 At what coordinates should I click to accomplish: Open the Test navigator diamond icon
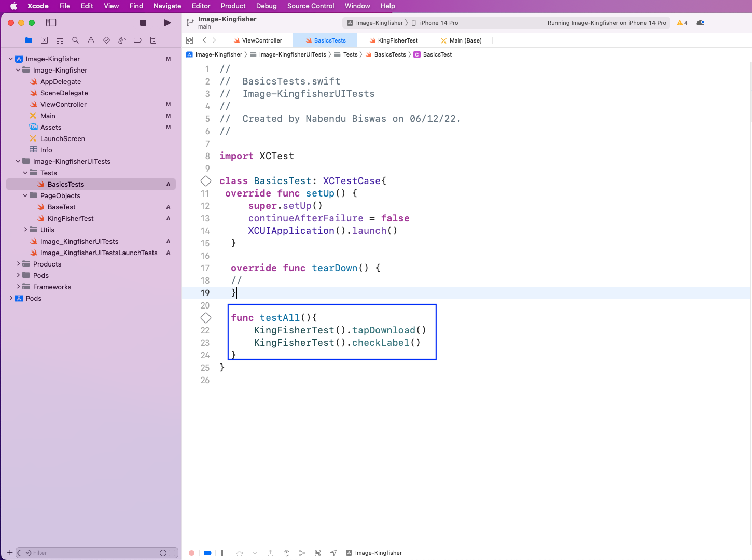pyautogui.click(x=106, y=40)
